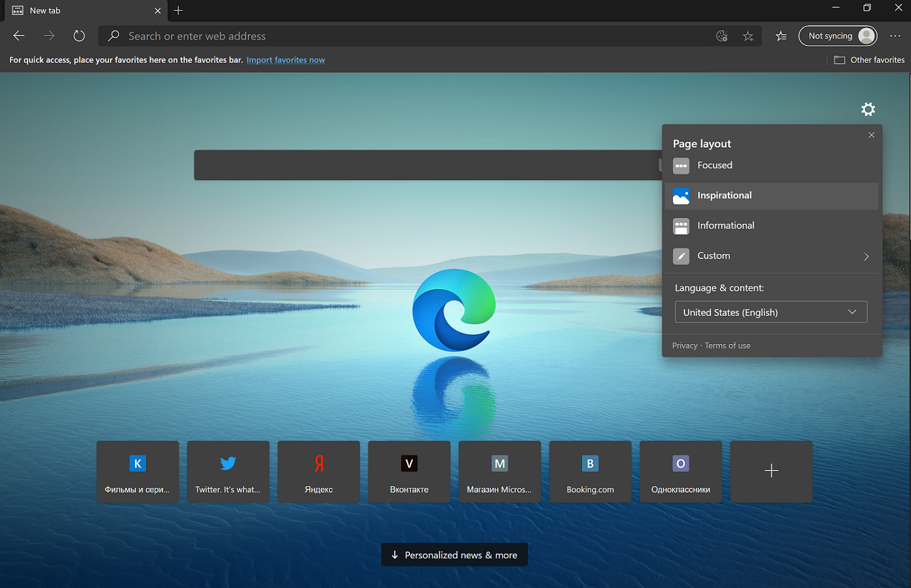Close the New tab tab
Image resolution: width=911 pixels, height=588 pixels.
click(x=157, y=11)
